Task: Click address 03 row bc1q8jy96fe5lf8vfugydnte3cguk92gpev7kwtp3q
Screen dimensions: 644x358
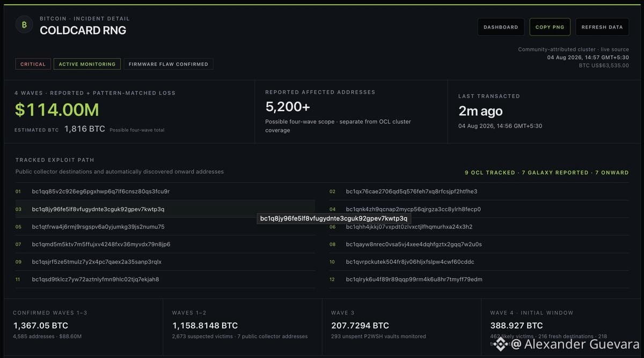Action: [165, 209]
